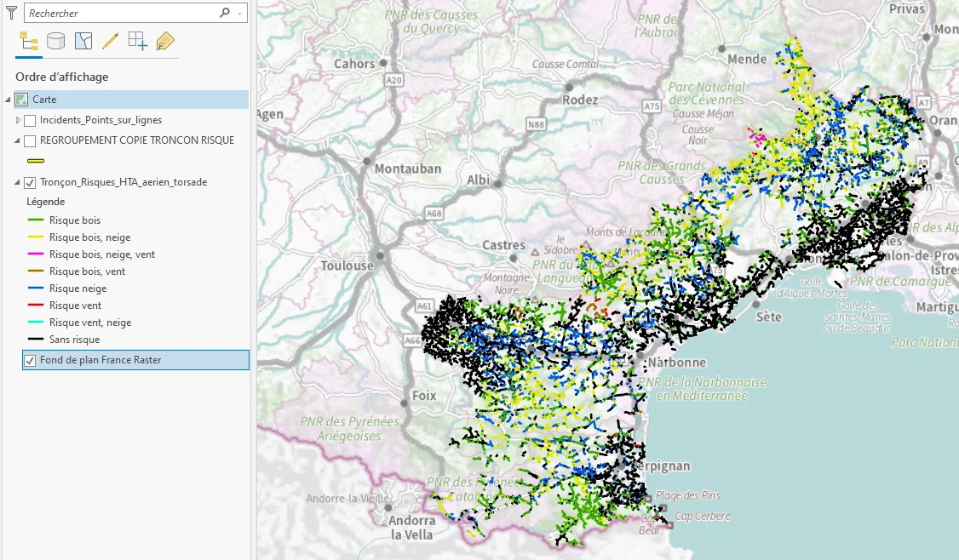Enable REGROUPEMENT COPIE TRONCON RISQUE checkbox
This screenshot has width=959, height=560.
pyautogui.click(x=30, y=141)
